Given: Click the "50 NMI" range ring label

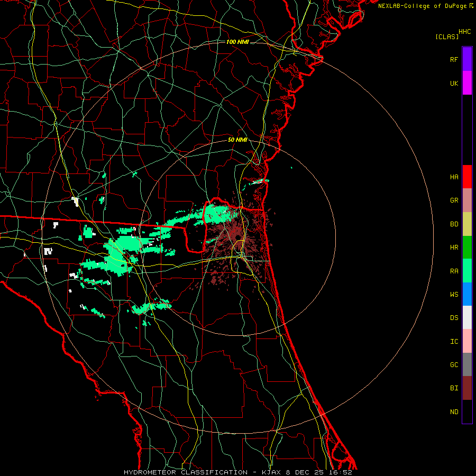Looking at the screenshot, I should click(237, 140).
